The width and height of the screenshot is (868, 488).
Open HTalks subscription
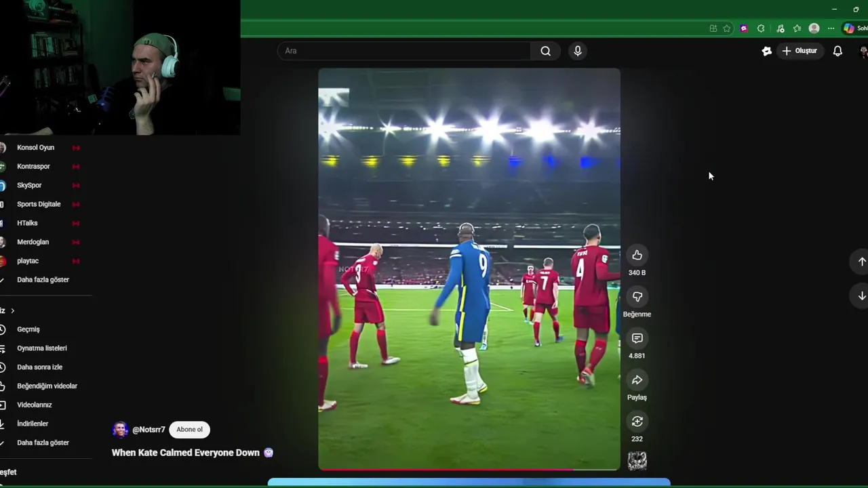click(27, 223)
